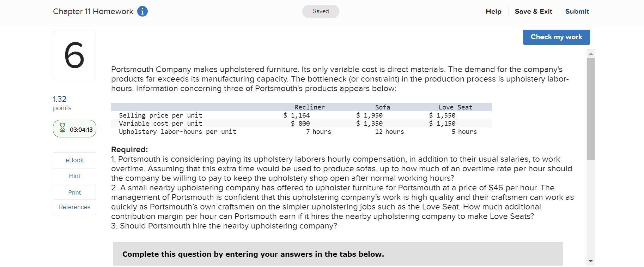Select the Chapter 11 Homework title
This screenshot has height=267, width=644.
point(93,11)
